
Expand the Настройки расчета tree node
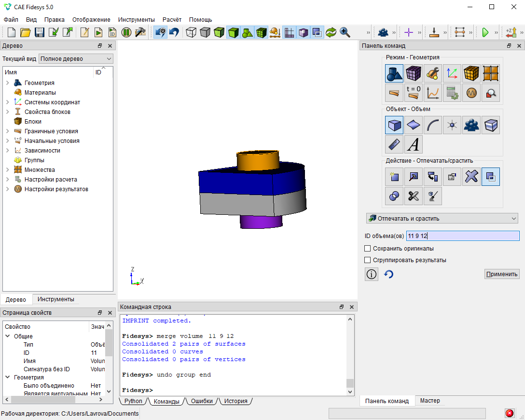coord(7,180)
